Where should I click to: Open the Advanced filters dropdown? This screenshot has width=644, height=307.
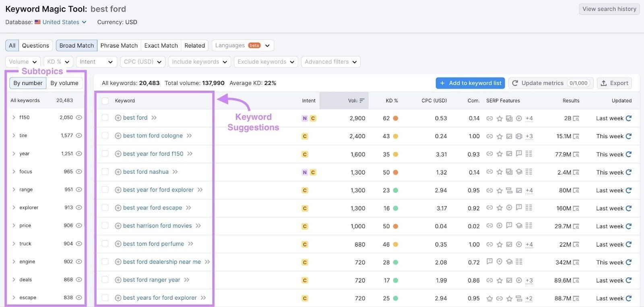[x=331, y=62]
